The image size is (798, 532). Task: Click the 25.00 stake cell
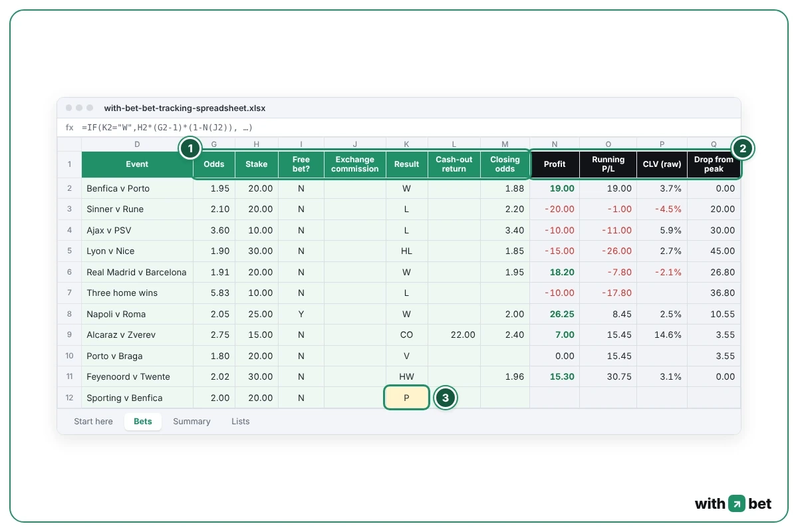(x=257, y=314)
